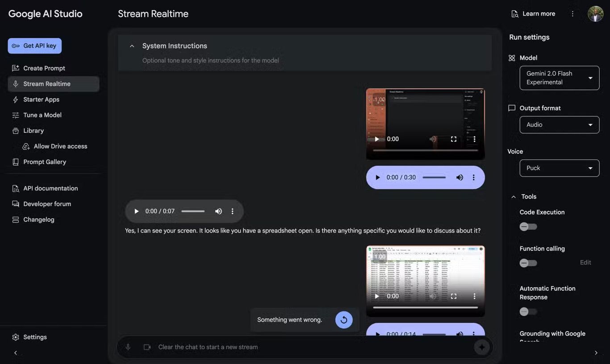Open the Prompt Gallery icon
610x364 pixels.
(x=15, y=161)
